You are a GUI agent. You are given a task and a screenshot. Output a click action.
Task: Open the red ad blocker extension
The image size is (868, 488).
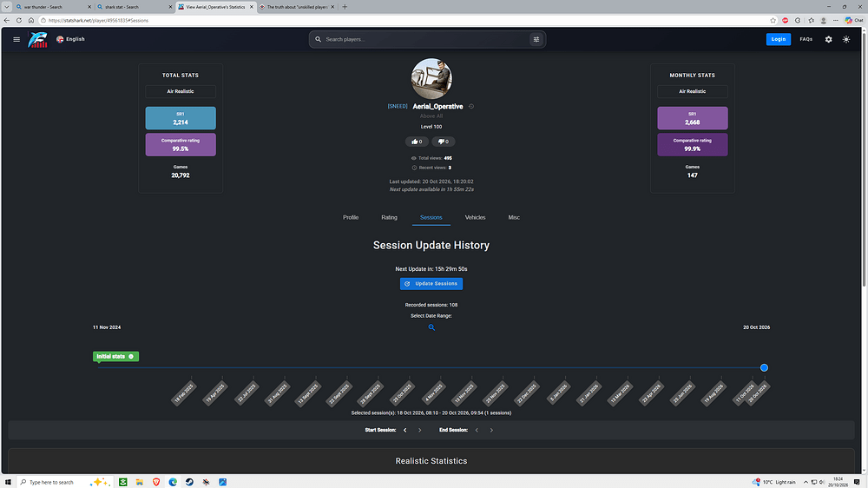(x=785, y=21)
